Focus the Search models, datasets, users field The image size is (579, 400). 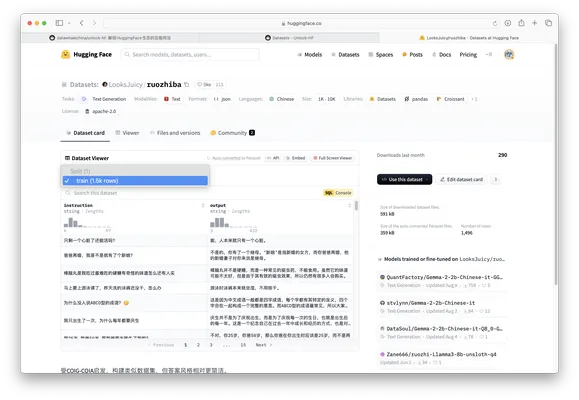(x=190, y=55)
